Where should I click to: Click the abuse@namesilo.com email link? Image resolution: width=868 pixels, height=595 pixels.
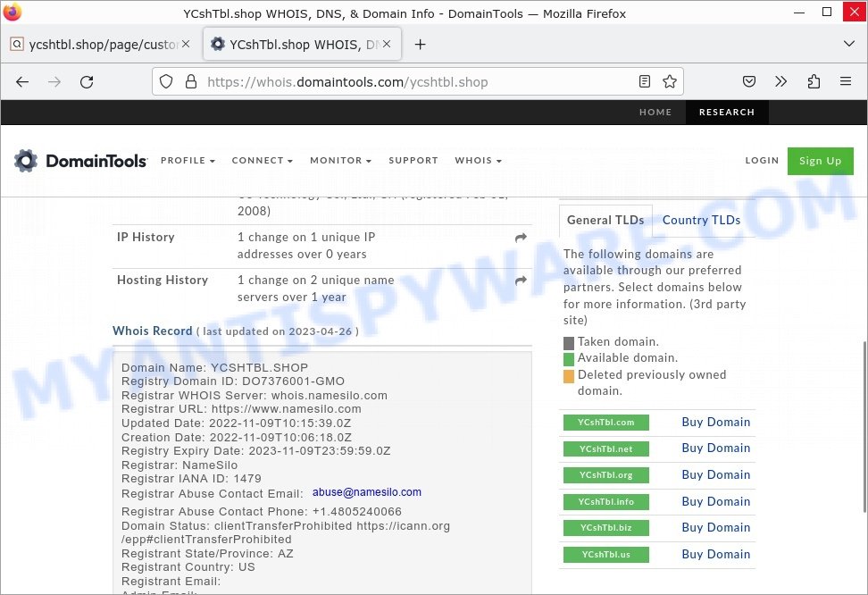366,492
